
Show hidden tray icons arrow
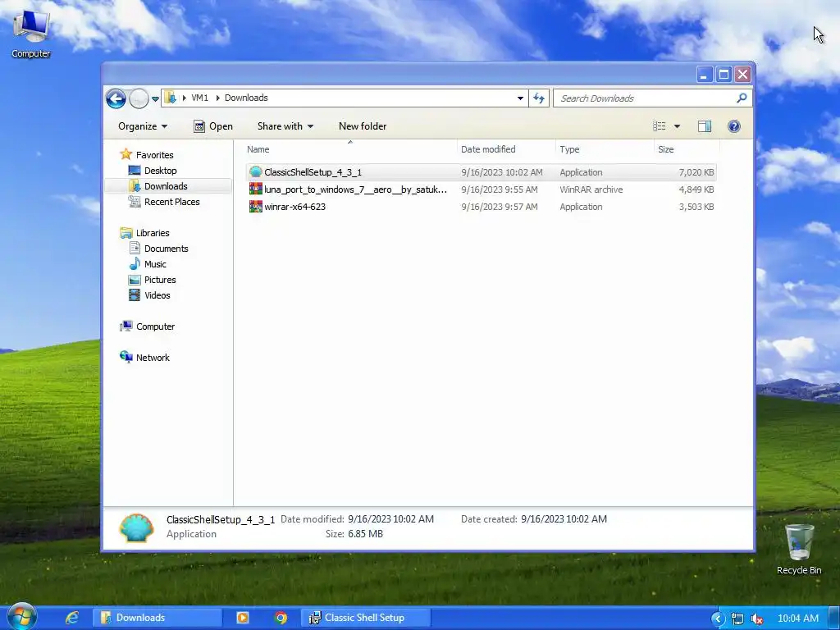coord(718,619)
